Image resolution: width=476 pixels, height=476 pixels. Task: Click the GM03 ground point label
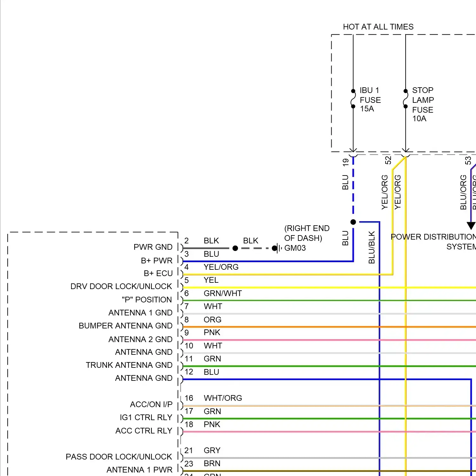click(295, 248)
